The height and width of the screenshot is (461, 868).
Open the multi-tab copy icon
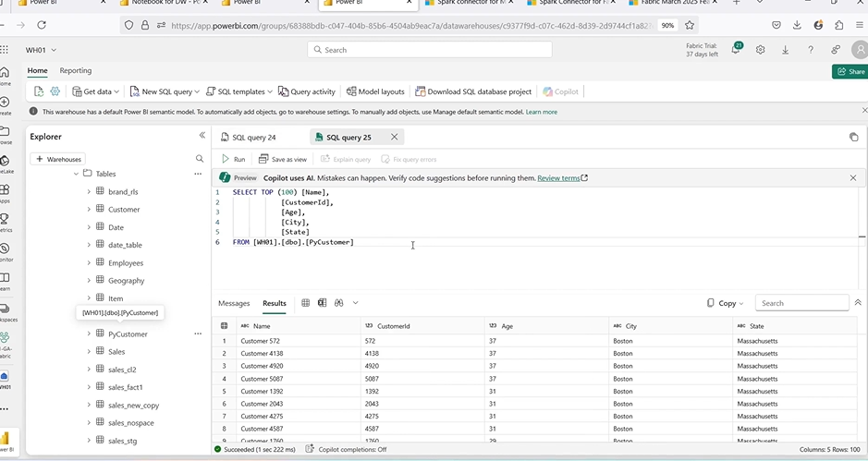pyautogui.click(x=853, y=137)
